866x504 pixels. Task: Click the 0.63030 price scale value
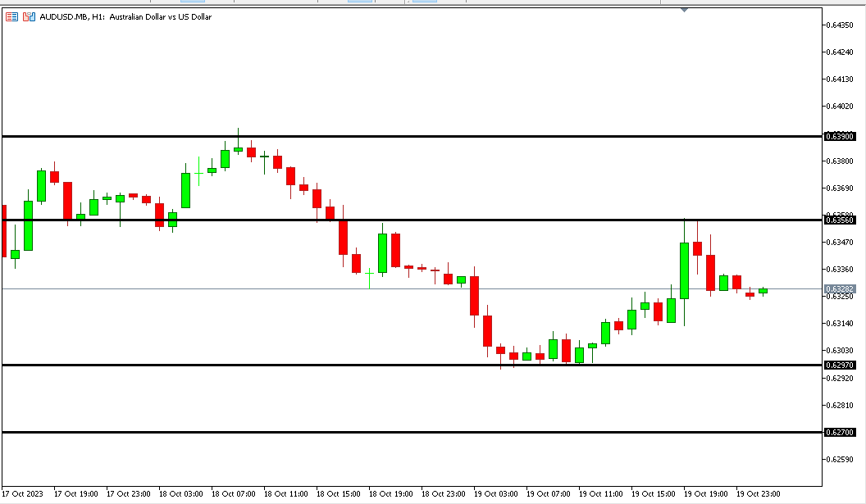pyautogui.click(x=840, y=350)
